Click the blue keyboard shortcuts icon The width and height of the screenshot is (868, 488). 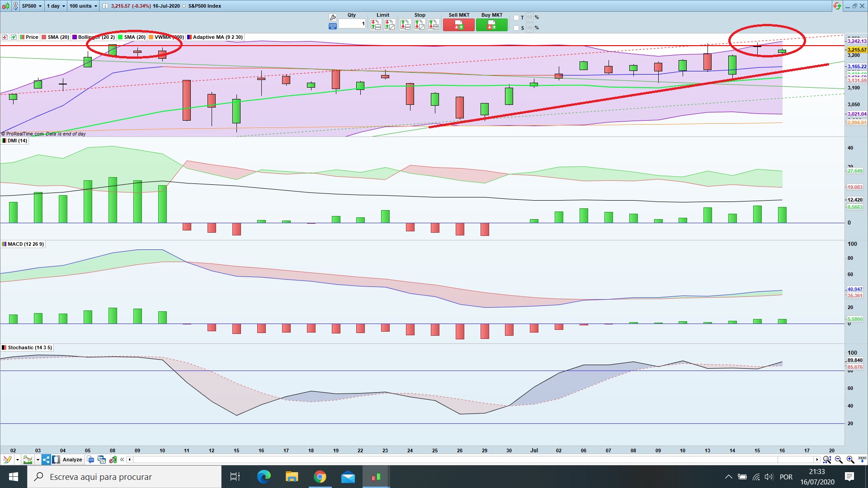[x=333, y=26]
